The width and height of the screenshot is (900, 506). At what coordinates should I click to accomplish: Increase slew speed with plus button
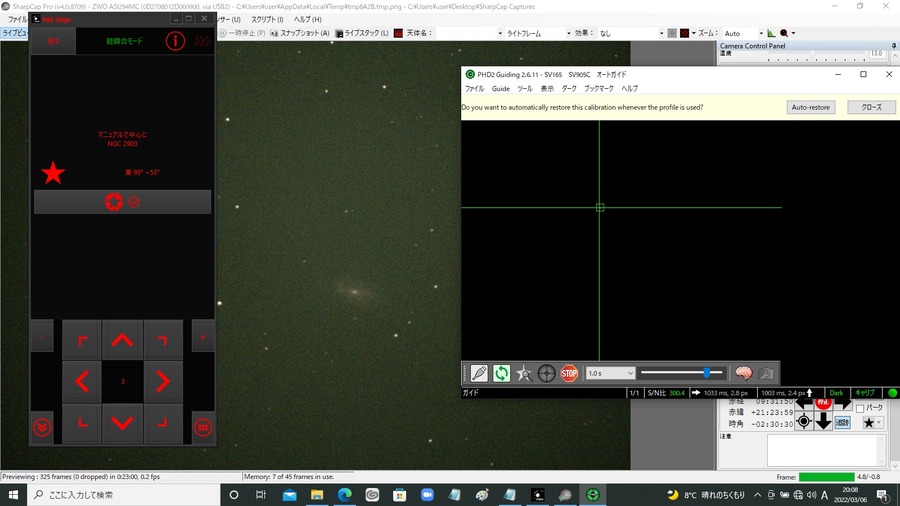203,337
